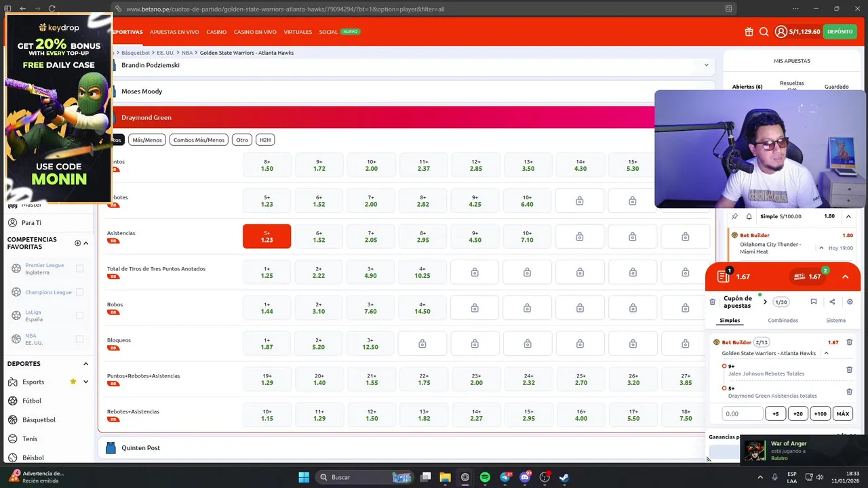Collapse Golden State Warriors - Atlanta Hawks selections

click(x=826, y=353)
